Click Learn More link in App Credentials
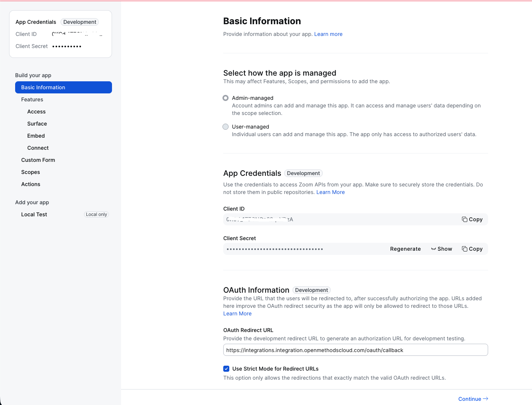The image size is (532, 405). (330, 192)
